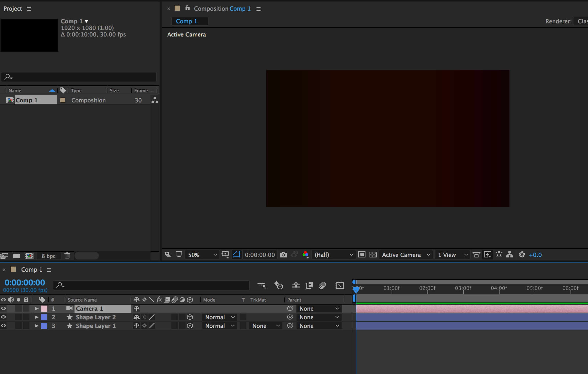
Task: Click the 8 bpc color depth button
Action: click(x=48, y=256)
